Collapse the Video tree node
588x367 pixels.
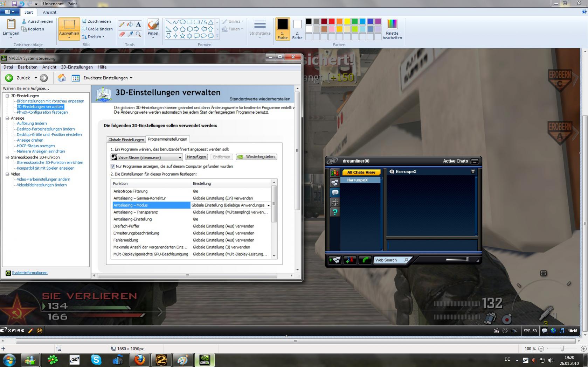tap(7, 174)
